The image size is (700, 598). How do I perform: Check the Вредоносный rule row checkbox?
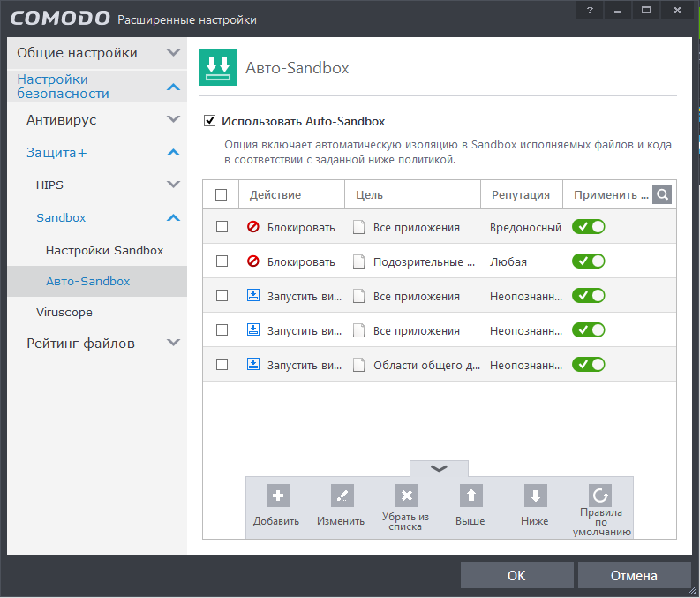click(x=222, y=227)
